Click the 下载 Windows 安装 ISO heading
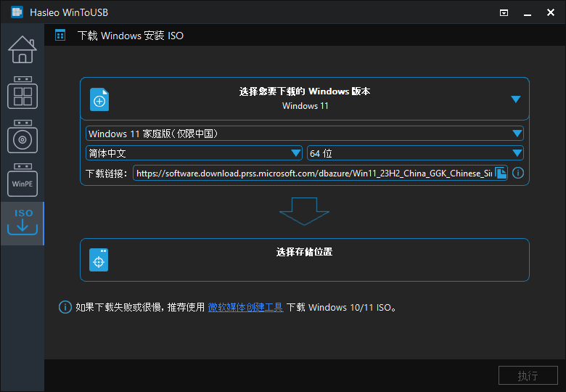Viewport: 566px width, 392px height. coord(131,36)
